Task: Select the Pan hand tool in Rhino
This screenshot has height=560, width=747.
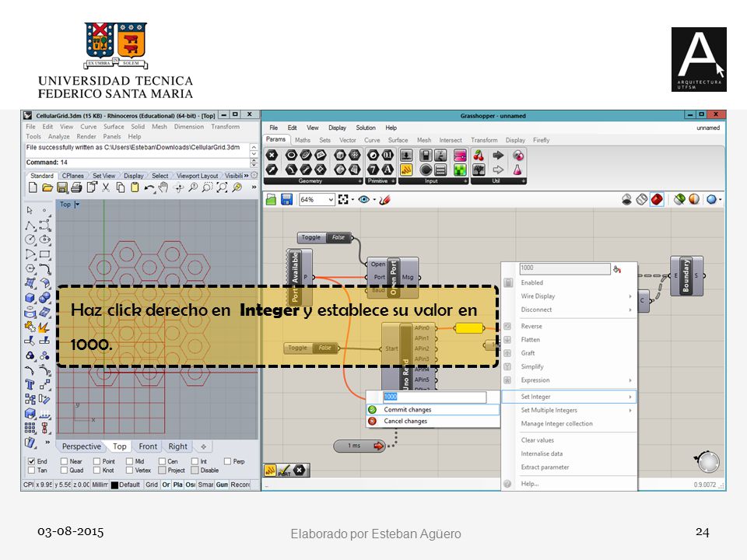Action: pyautogui.click(x=163, y=187)
